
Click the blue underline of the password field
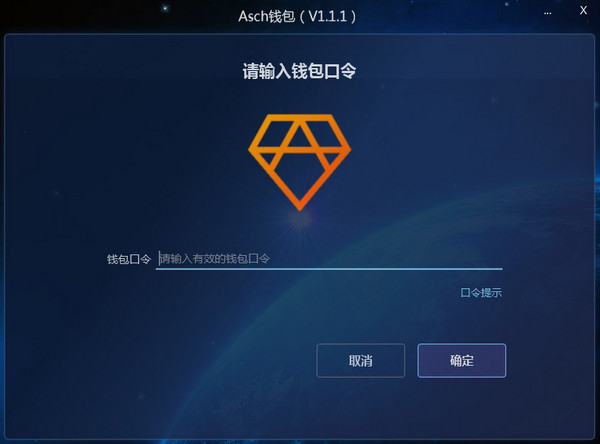click(329, 269)
